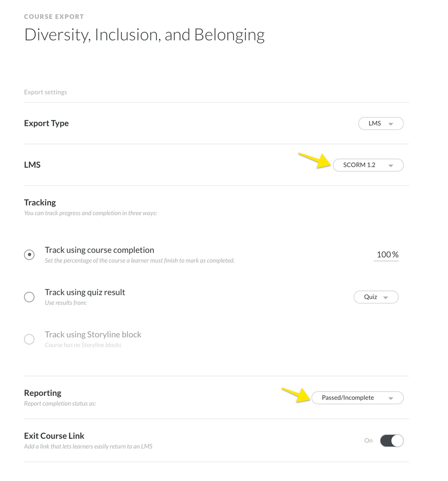Open the Quiz results dropdown
The image size is (448, 481).
376,297
